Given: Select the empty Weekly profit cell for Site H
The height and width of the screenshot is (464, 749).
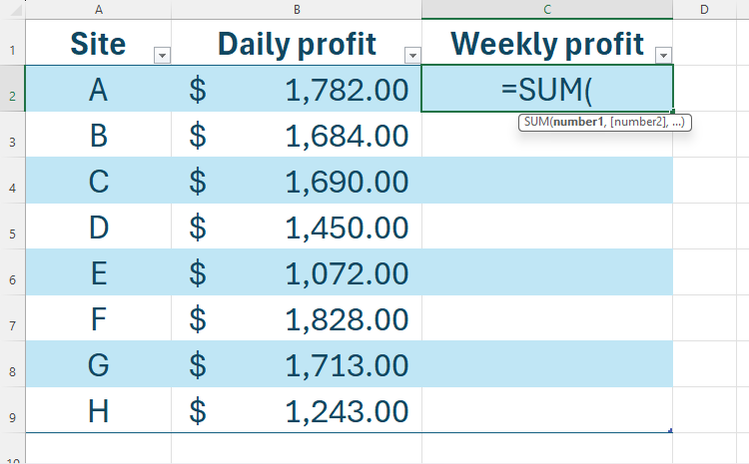Looking at the screenshot, I should pyautogui.click(x=547, y=411).
